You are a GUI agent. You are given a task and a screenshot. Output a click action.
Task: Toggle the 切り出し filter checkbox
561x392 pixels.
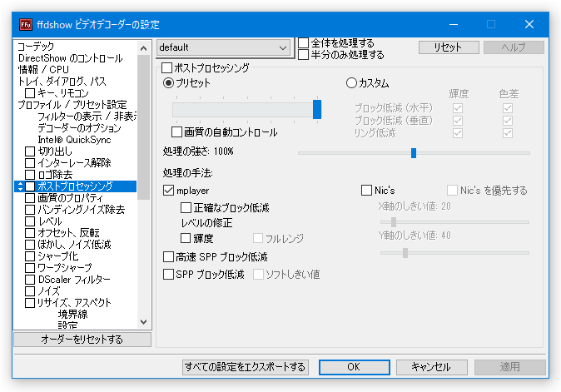point(30,151)
